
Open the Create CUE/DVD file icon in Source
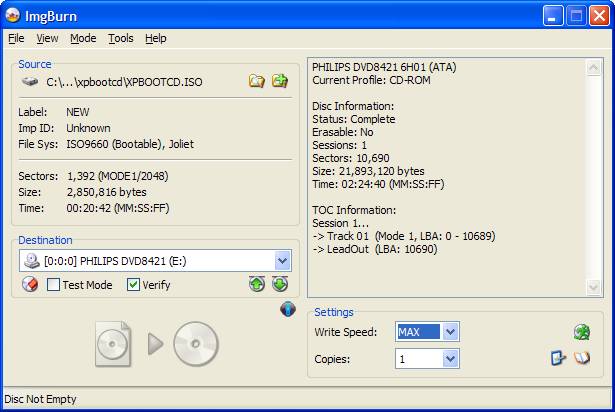(x=280, y=81)
